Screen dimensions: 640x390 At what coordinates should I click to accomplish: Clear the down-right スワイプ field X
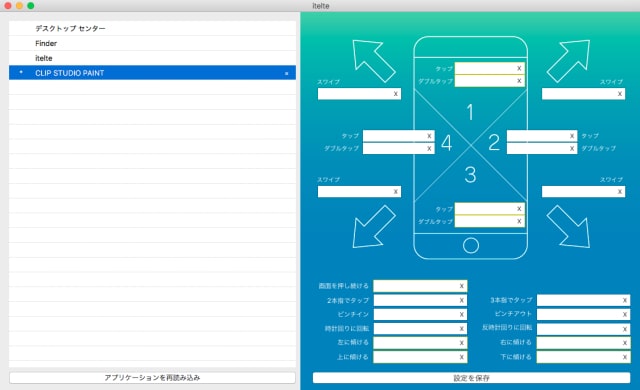pos(620,191)
